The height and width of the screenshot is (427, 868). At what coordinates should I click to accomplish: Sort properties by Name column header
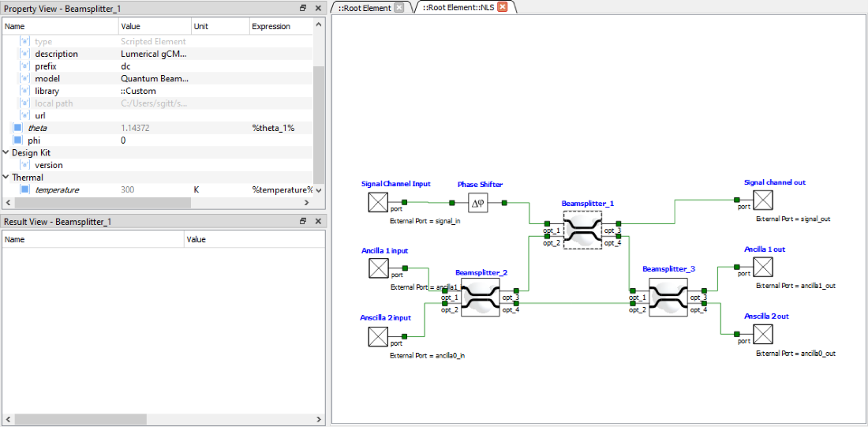(60, 26)
